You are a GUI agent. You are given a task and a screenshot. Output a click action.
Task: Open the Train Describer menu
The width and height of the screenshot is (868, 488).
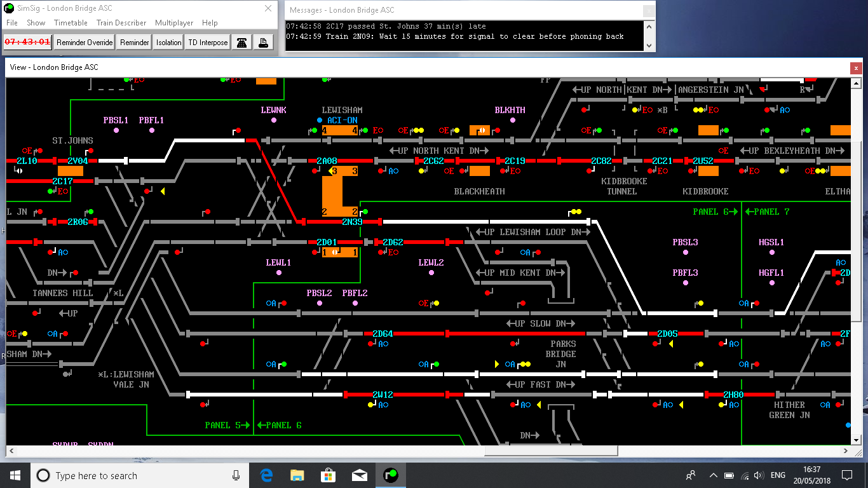pos(121,23)
